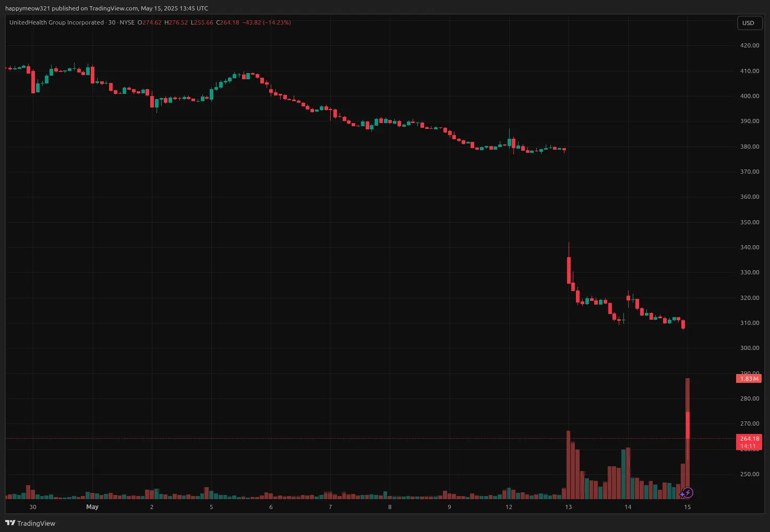Viewport: 770px width, 532px height.
Task: Click the 6 date label on time axis
Action: tap(271, 507)
